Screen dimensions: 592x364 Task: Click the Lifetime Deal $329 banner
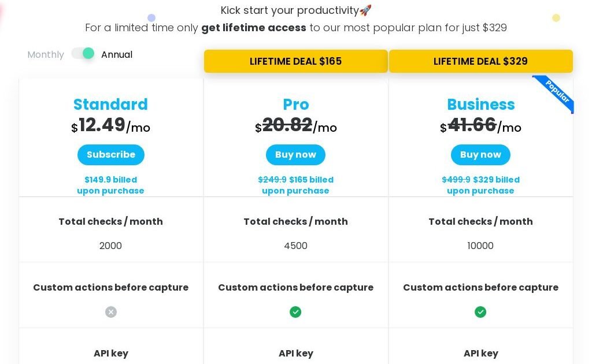pyautogui.click(x=480, y=61)
